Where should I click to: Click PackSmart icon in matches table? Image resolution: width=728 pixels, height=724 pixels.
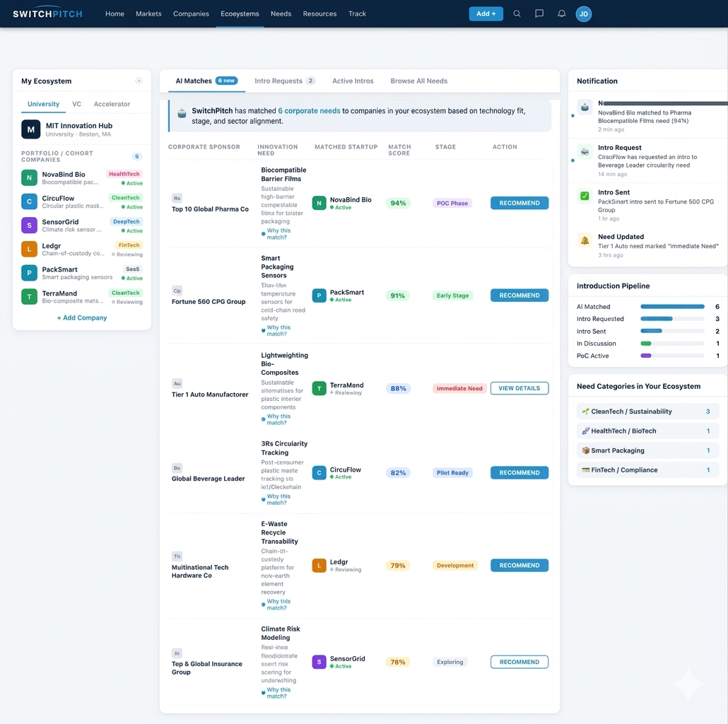[319, 296]
